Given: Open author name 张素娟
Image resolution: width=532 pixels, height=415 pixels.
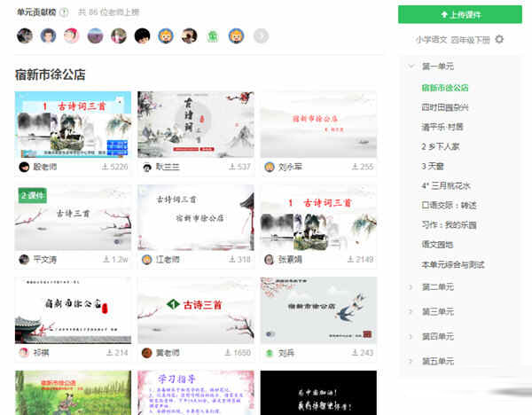Looking at the screenshot, I should click(x=290, y=260).
